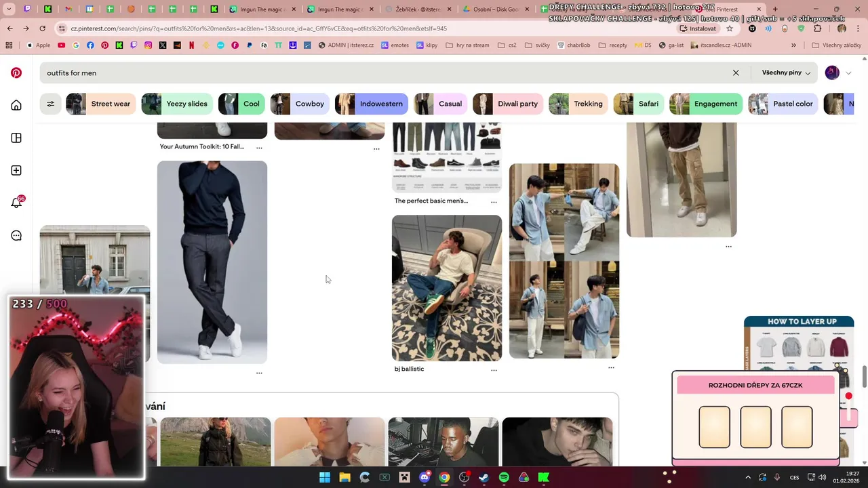868x488 pixels.
Task: Show hidden bookmarks with the double-chevron
Action: click(793, 45)
